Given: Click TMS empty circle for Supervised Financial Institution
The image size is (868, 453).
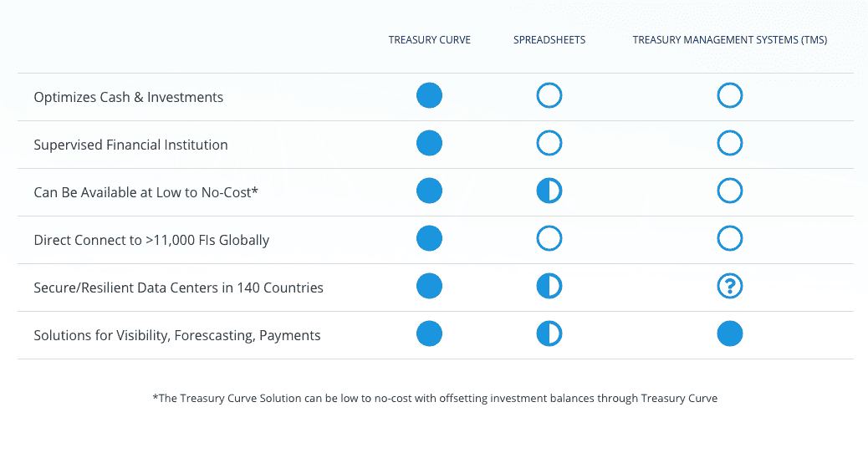Looking at the screenshot, I should pos(730,143).
